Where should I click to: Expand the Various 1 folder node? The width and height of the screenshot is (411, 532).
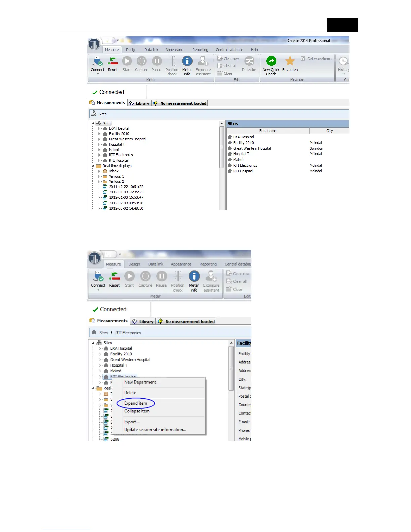click(99, 176)
